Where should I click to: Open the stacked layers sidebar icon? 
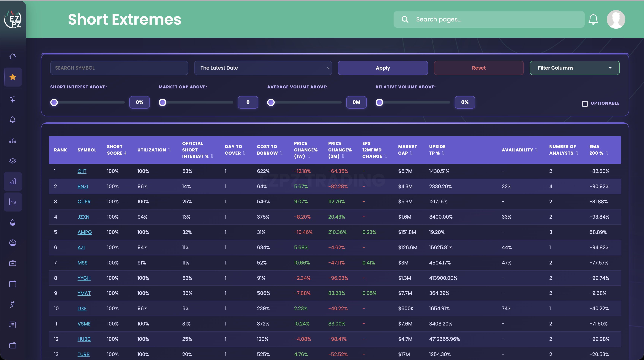pyautogui.click(x=13, y=161)
